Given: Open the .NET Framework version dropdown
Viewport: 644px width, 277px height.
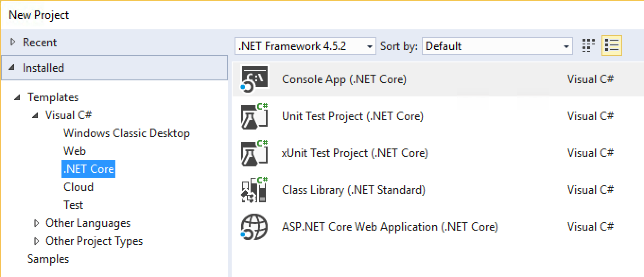Looking at the screenshot, I should [370, 46].
